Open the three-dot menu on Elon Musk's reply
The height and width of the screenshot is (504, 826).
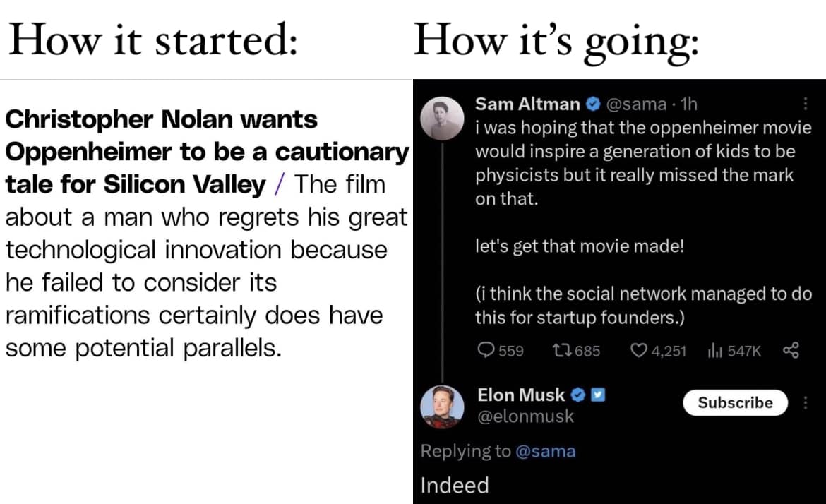pos(806,402)
